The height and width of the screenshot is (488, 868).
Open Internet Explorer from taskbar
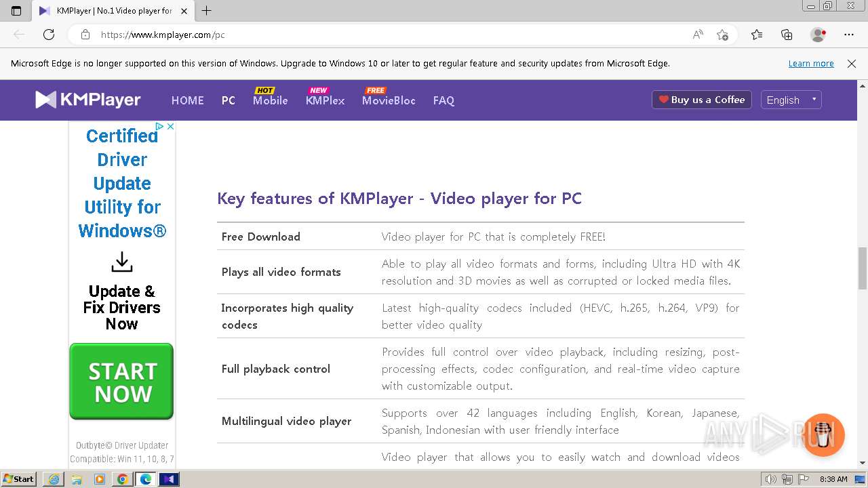54,479
